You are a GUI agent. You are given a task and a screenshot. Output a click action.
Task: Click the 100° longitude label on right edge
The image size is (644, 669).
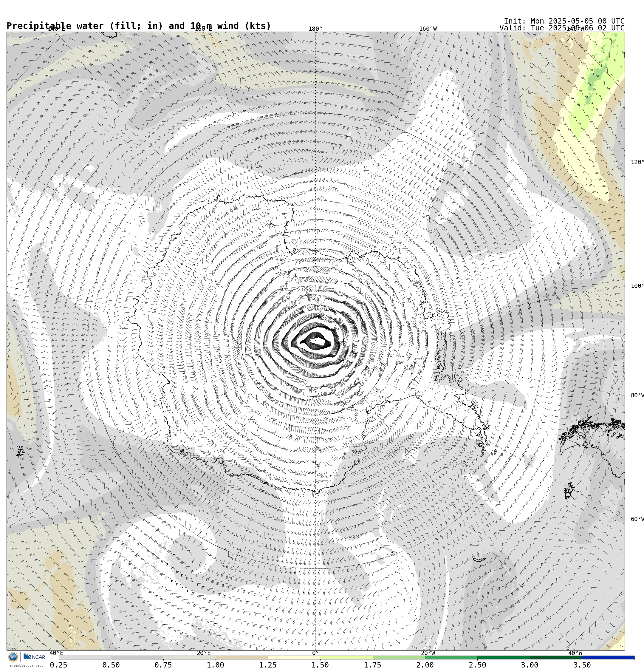coord(637,286)
